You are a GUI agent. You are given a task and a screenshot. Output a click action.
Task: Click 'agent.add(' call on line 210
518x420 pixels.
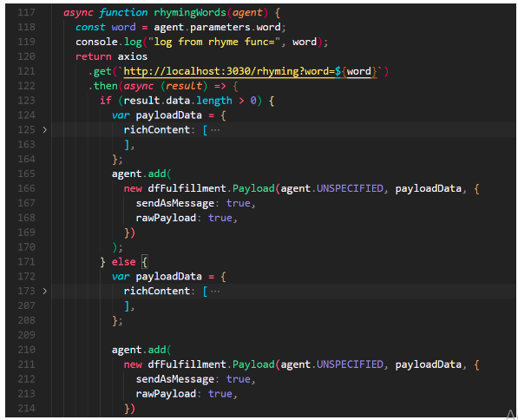pyautogui.click(x=141, y=350)
